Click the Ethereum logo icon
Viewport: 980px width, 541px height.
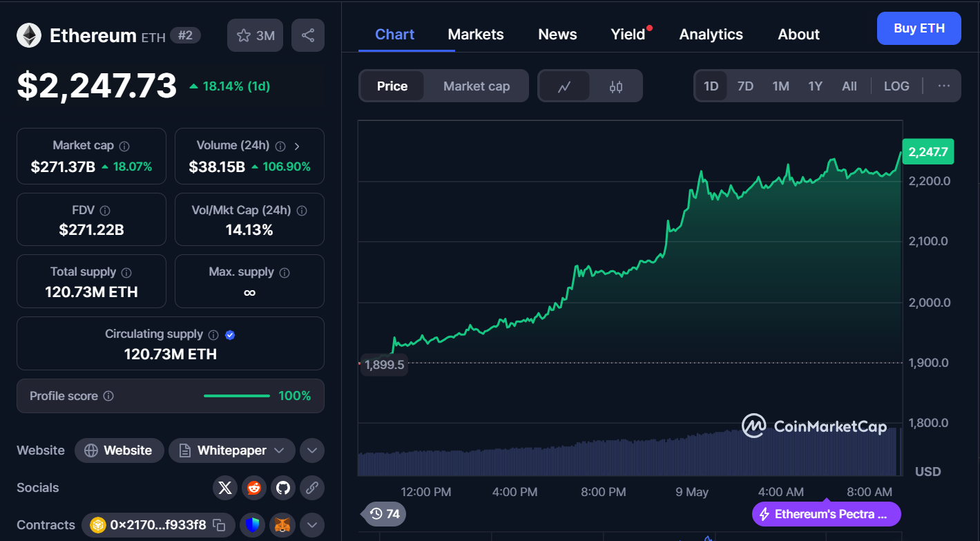29,35
